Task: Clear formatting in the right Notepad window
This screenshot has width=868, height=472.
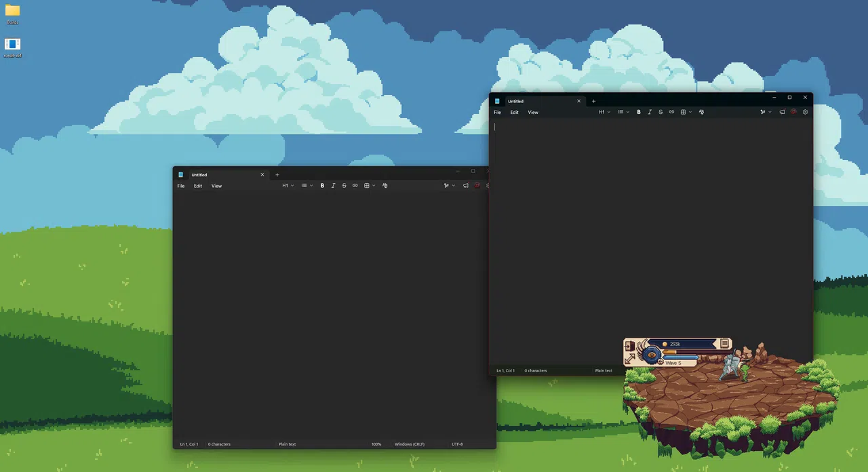Action: 701,112
